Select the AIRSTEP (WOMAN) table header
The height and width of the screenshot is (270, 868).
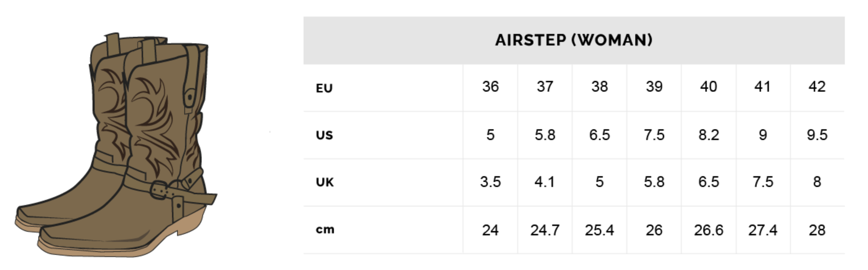click(x=574, y=40)
